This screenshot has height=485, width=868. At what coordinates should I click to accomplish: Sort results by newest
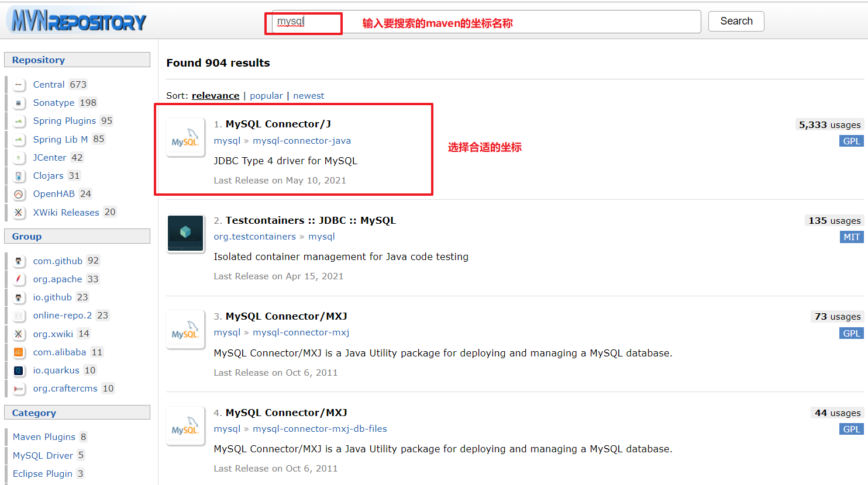coord(309,96)
